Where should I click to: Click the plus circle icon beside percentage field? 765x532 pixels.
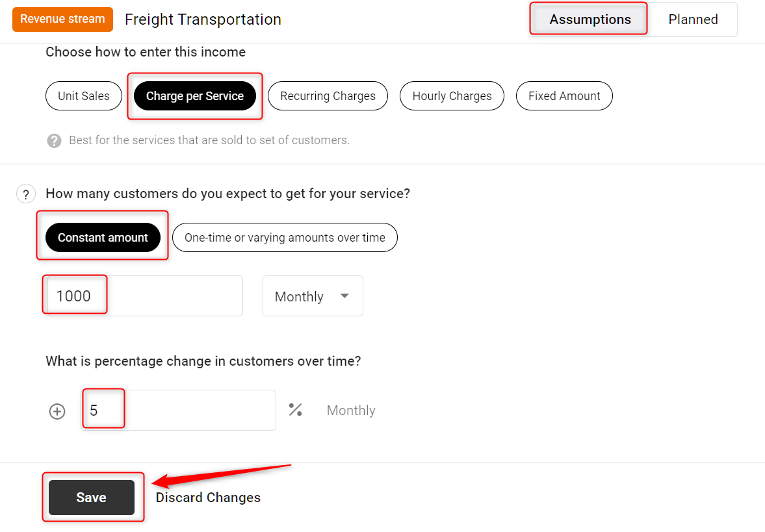[x=57, y=411]
